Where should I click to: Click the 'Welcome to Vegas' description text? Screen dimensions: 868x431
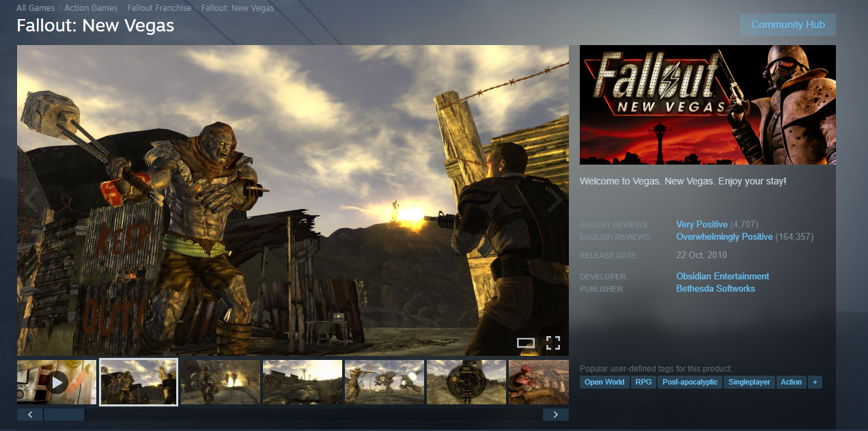(683, 182)
